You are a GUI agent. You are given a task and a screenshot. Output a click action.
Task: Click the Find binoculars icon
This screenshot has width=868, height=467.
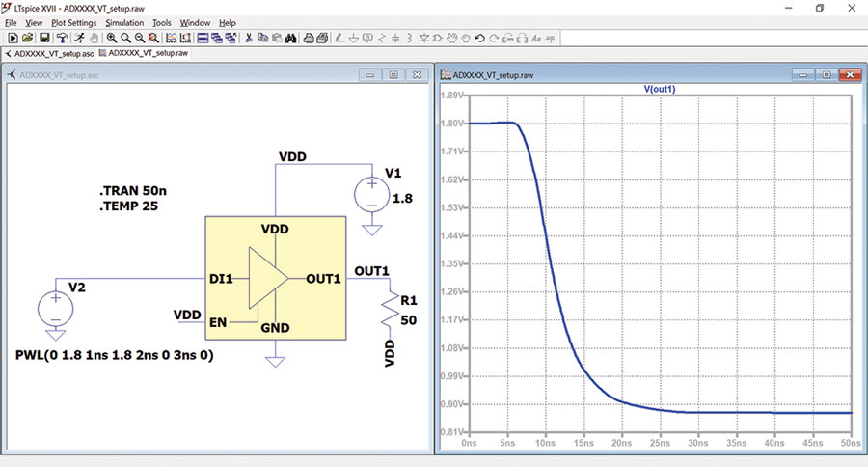pyautogui.click(x=290, y=38)
